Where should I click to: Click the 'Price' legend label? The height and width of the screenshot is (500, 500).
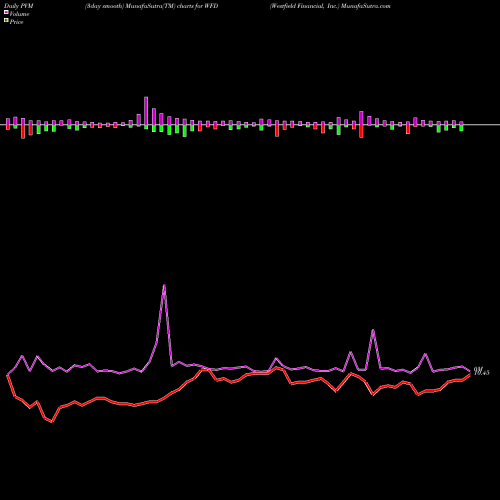[x=16, y=22]
